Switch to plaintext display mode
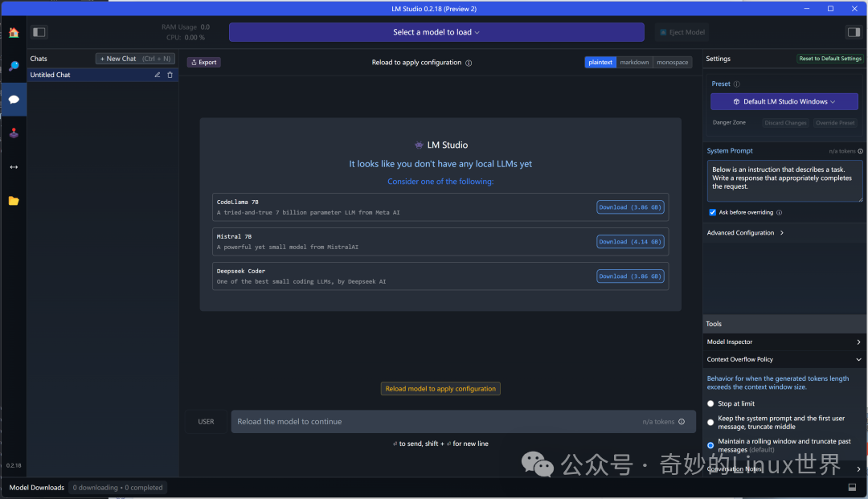Viewport: 868px width, 499px height. coord(600,63)
